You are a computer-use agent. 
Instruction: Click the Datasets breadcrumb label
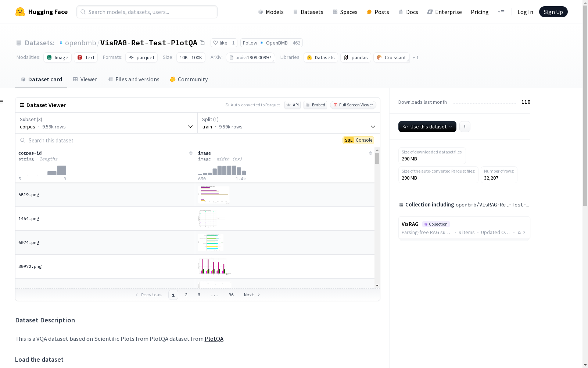39,43
